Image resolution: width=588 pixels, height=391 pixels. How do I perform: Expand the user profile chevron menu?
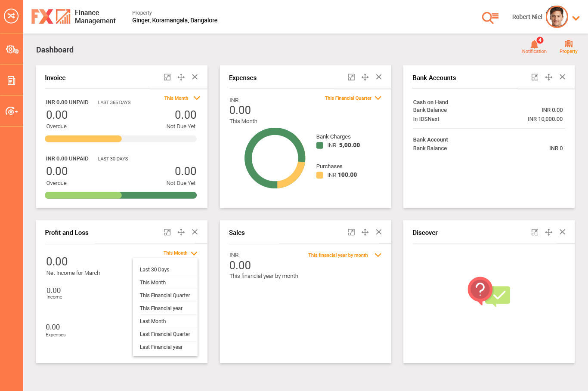coord(576,18)
